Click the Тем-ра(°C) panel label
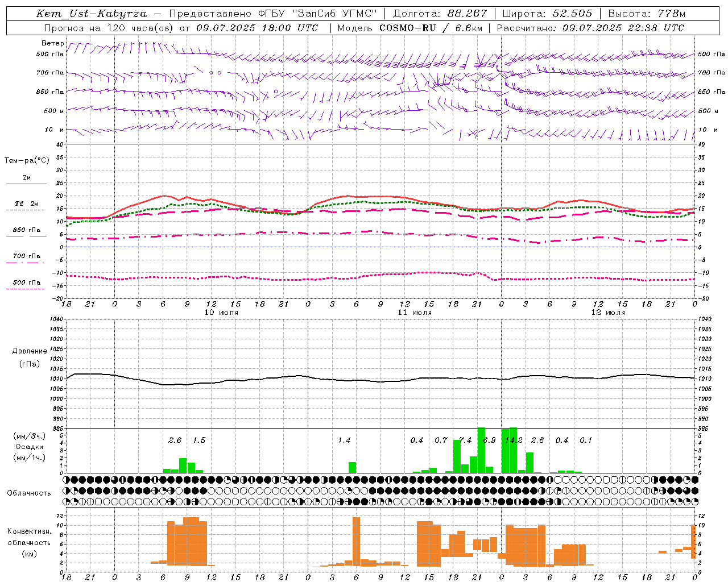Viewport: 728px width, 582px height. [27, 161]
